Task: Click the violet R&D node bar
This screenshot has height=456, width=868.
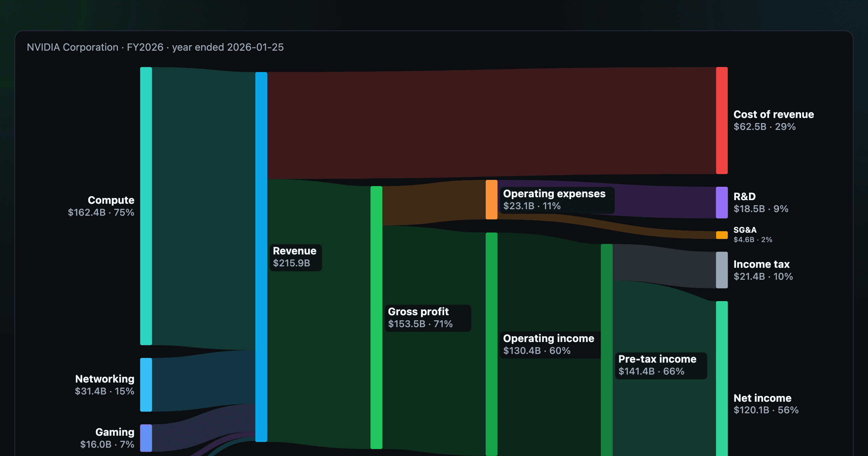Action: click(722, 203)
